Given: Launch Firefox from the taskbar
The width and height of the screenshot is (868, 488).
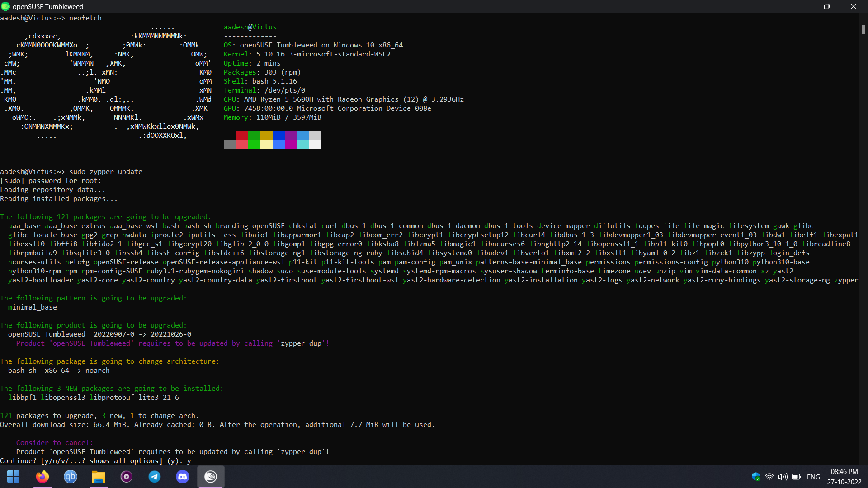Looking at the screenshot, I should tap(42, 477).
